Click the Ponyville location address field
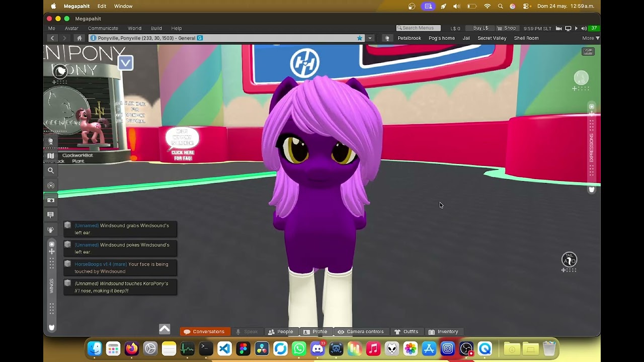 [226, 38]
